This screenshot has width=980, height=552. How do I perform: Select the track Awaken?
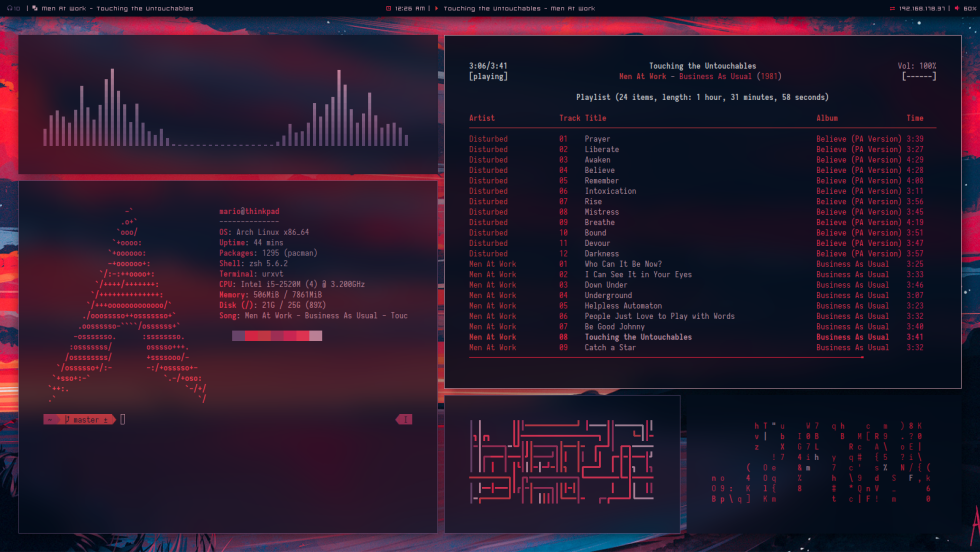[x=696, y=159]
